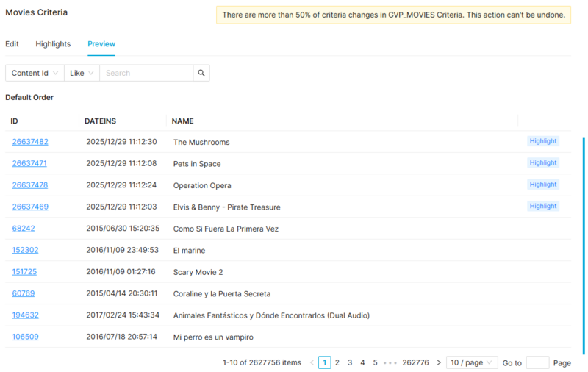Open ID link 26637482
The height and width of the screenshot is (372, 588).
pyautogui.click(x=30, y=142)
